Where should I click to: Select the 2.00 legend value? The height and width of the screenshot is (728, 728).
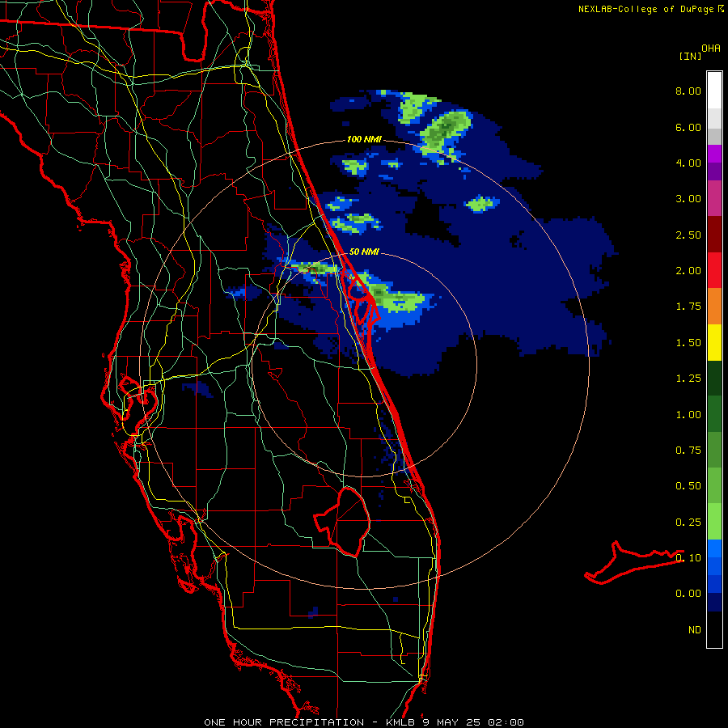(688, 270)
